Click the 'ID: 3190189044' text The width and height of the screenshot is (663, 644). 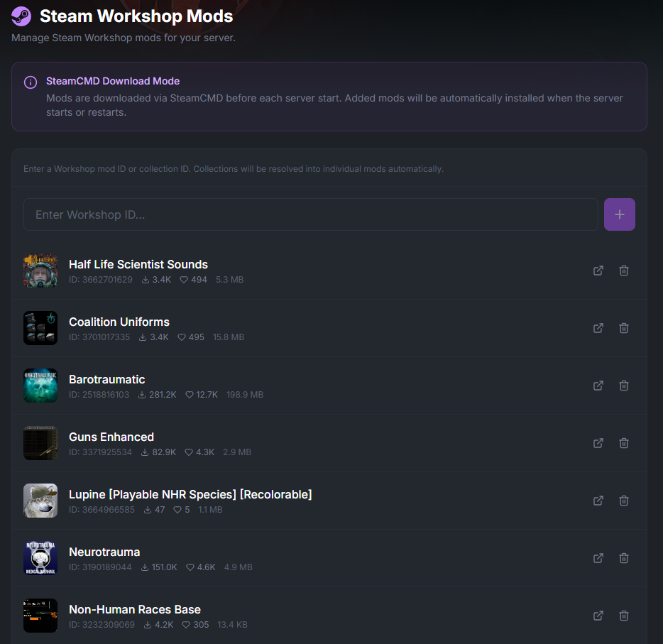coord(100,567)
